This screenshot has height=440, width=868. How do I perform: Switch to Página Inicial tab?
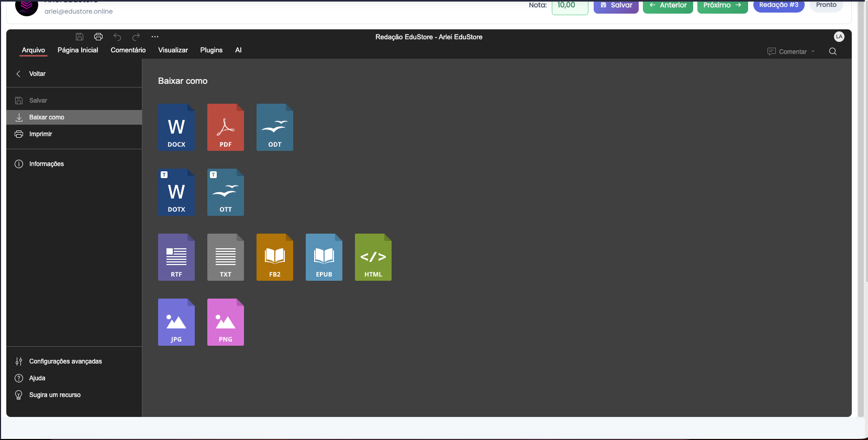click(x=78, y=50)
